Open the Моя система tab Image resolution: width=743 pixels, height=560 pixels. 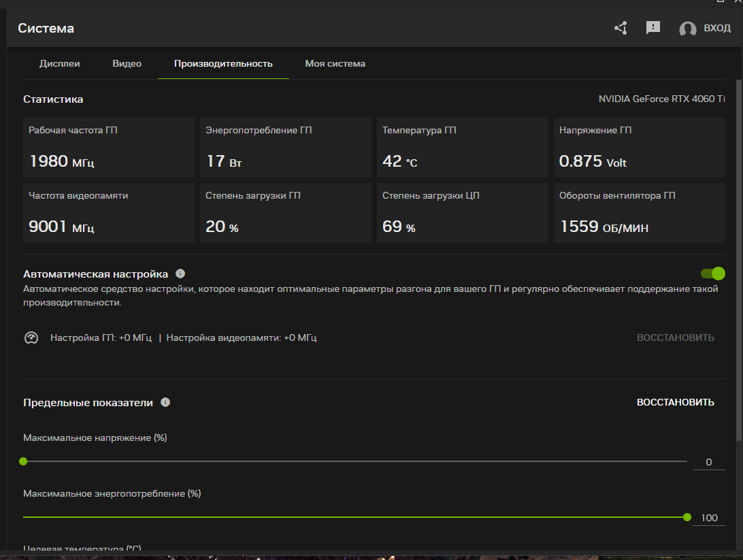(x=335, y=63)
